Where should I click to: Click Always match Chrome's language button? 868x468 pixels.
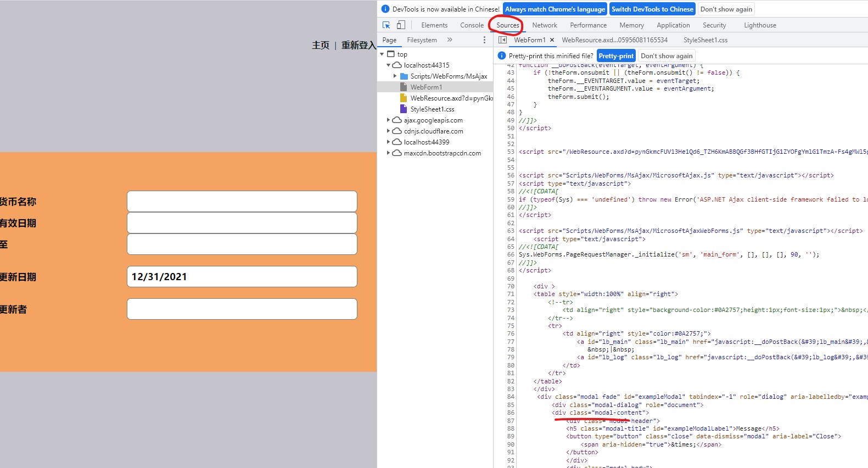(x=555, y=9)
